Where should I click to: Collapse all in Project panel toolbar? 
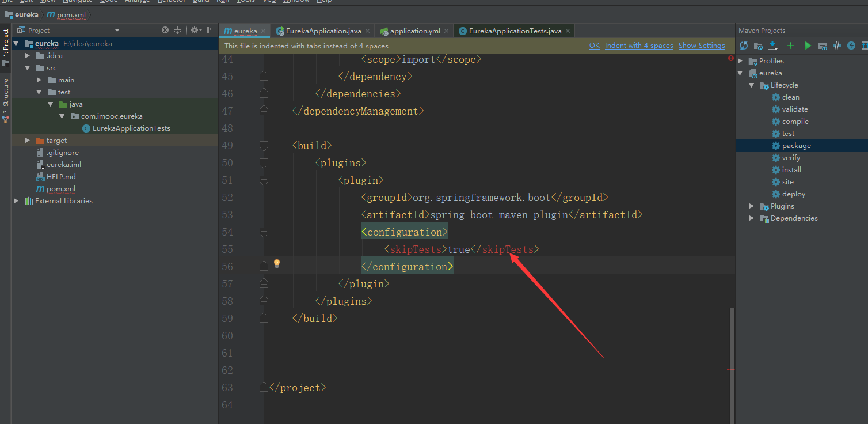pyautogui.click(x=177, y=30)
